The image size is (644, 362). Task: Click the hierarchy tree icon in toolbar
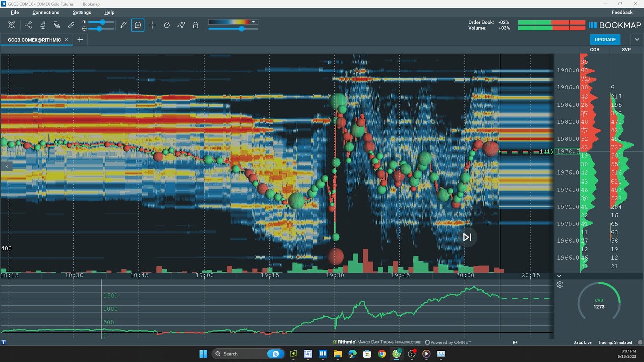tap(57, 25)
